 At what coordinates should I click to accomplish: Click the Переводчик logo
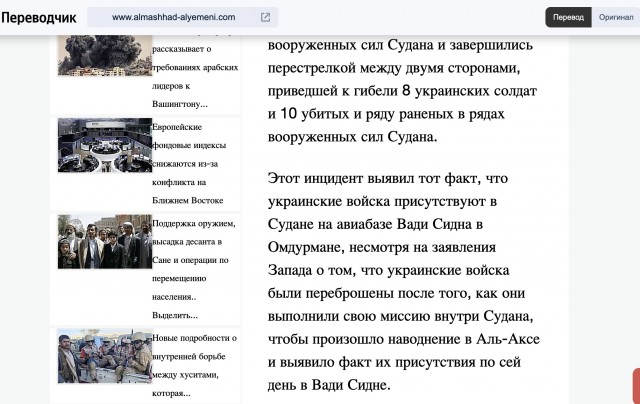click(39, 18)
